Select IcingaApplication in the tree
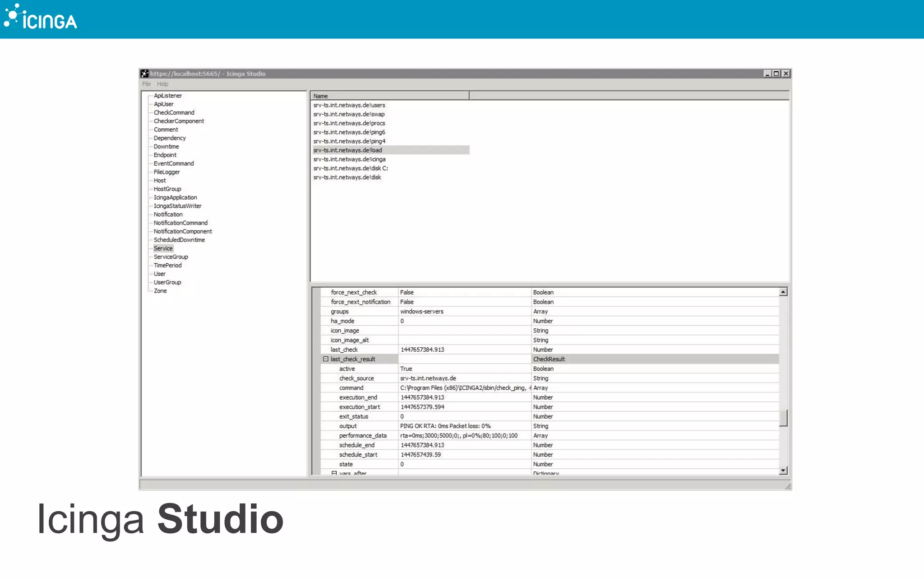Viewport: 924px width, 578px height. click(175, 197)
